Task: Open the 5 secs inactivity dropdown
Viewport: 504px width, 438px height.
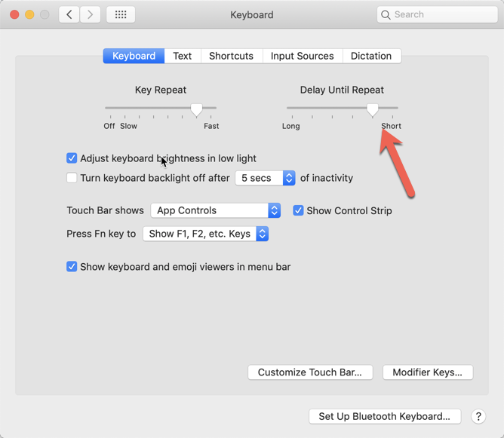Action: 265,178
